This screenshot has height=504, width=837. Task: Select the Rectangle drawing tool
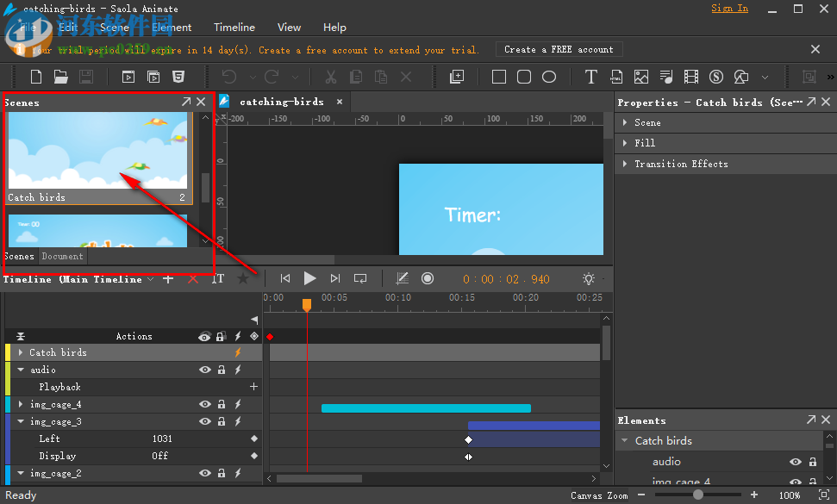[498, 77]
